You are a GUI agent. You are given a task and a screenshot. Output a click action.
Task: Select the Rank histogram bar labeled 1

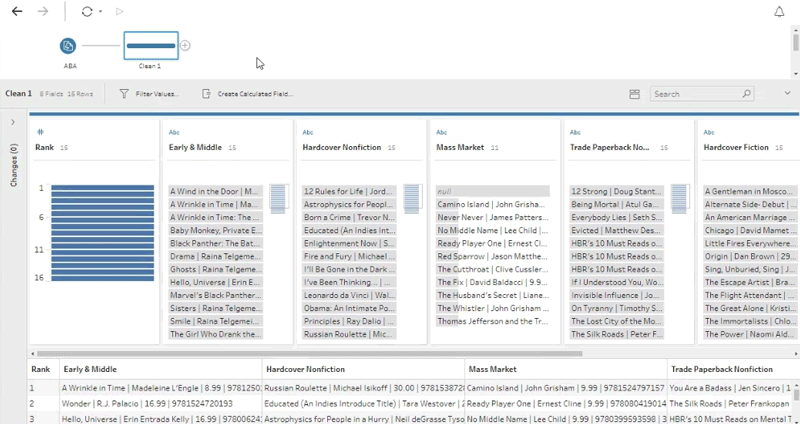pyautogui.click(x=102, y=188)
